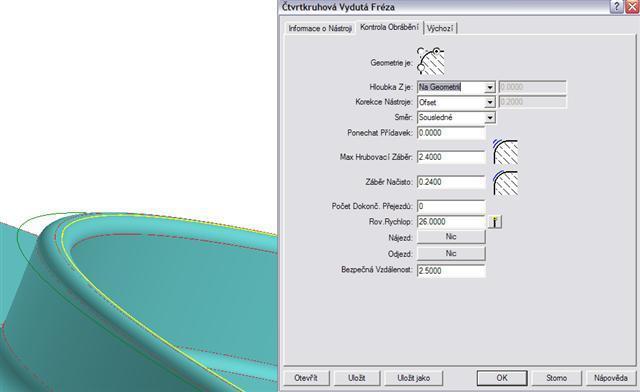
Task: Click the Nájezd Nic button
Action: 451,237
